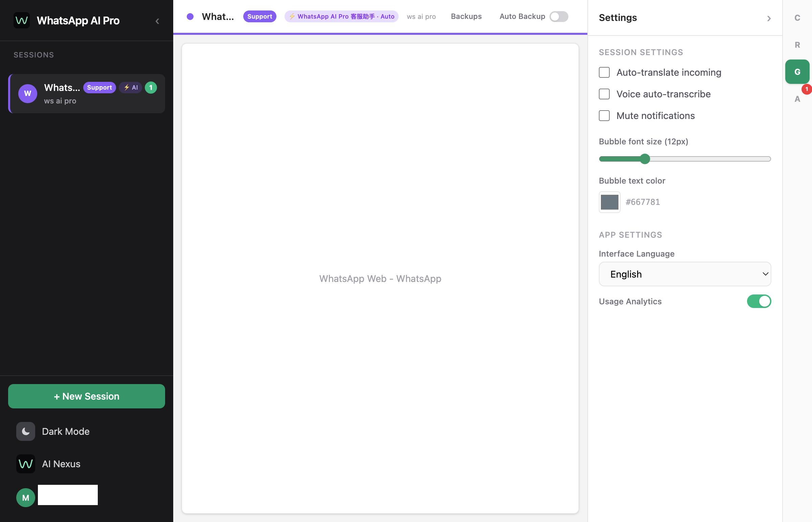This screenshot has height=522, width=812.
Task: Click the WhatsApp AI Pro logo icon
Action: click(21, 20)
